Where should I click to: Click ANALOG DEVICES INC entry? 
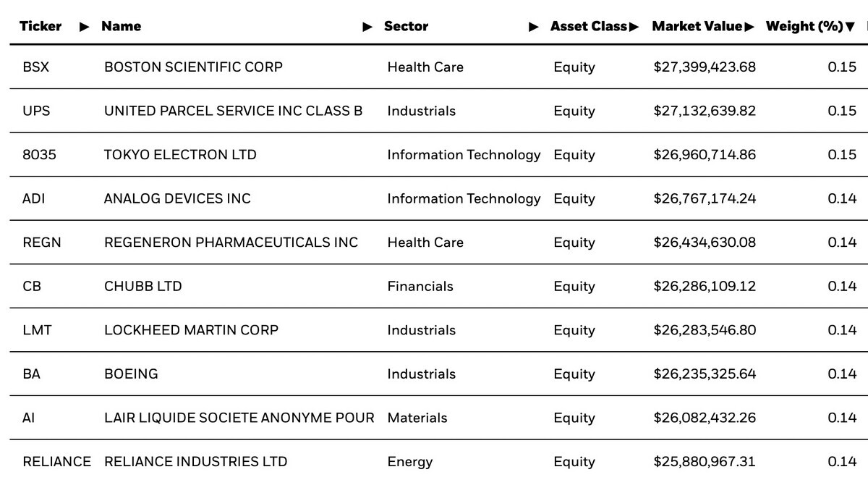click(177, 198)
